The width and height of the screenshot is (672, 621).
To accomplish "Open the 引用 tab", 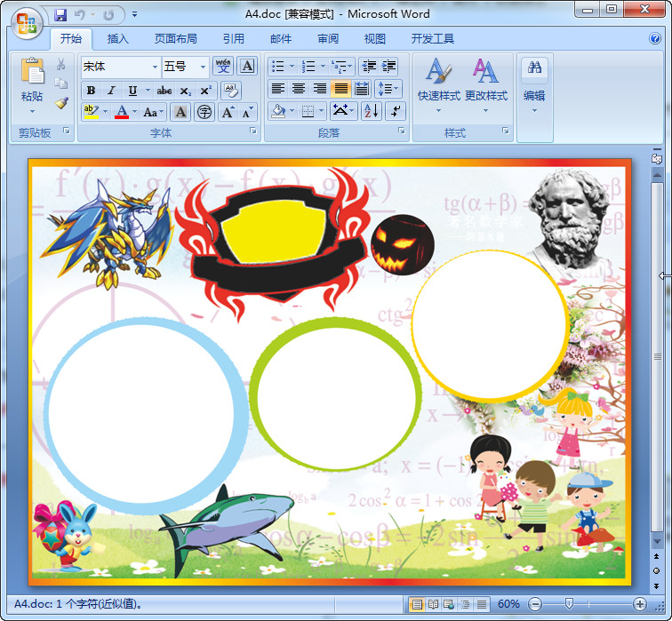I will pos(234,38).
